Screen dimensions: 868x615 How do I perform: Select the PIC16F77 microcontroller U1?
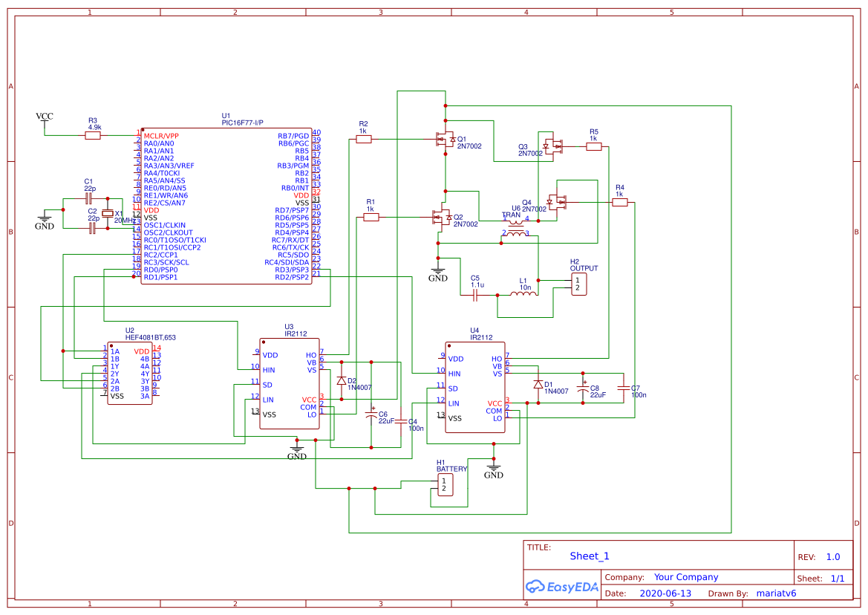click(x=226, y=208)
